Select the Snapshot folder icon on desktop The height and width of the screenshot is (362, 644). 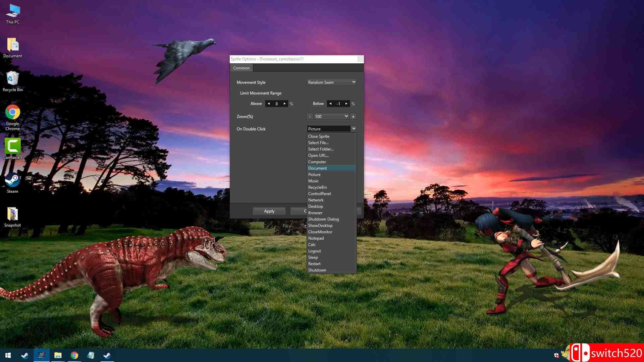click(12, 214)
